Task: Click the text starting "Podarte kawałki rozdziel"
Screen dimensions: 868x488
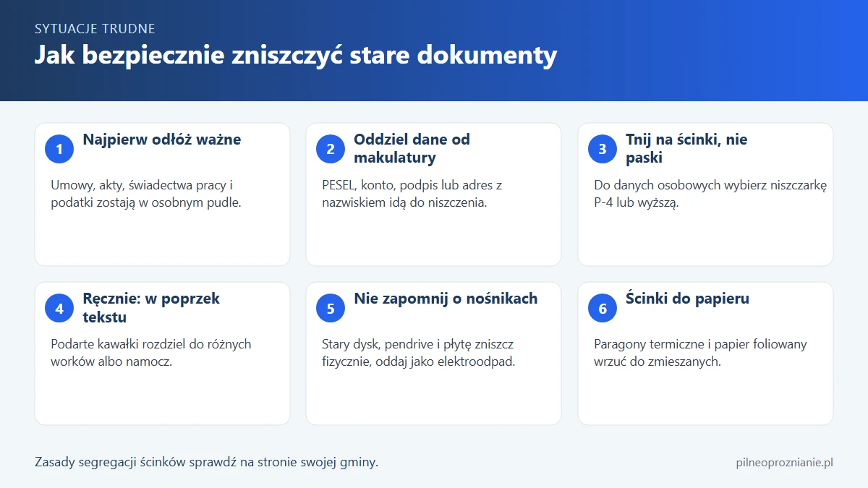Action: 150,353
